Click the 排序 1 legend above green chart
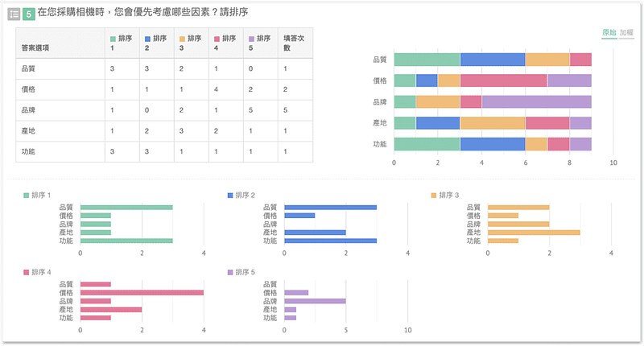 (x=37, y=195)
